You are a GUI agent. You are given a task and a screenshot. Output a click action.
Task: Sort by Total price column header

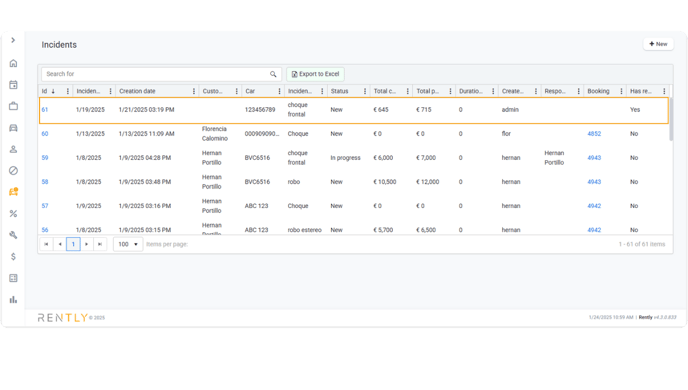pos(427,91)
